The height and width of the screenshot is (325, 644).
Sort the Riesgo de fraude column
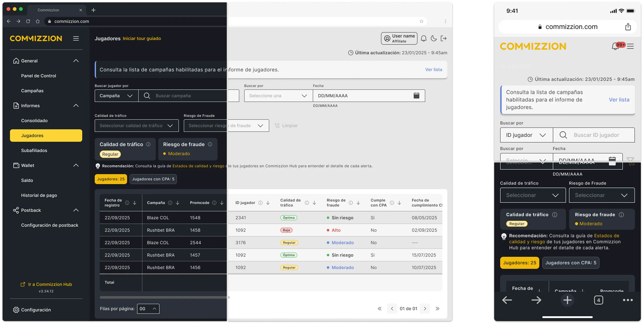point(358,203)
